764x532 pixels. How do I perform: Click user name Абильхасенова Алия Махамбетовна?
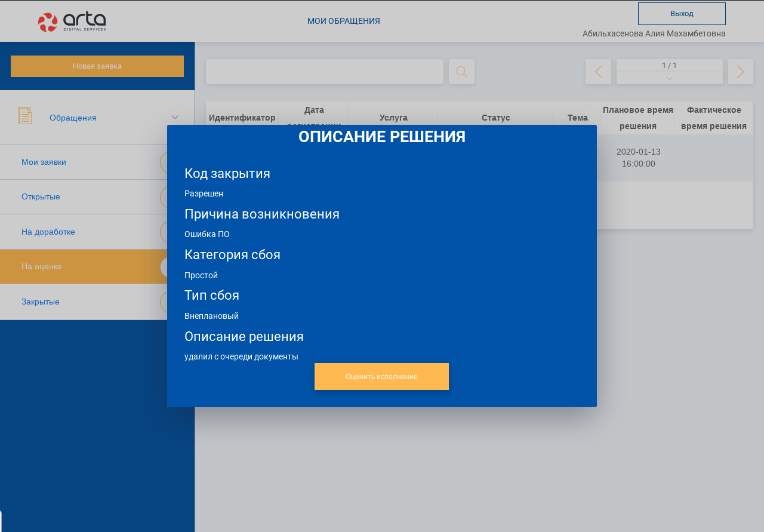[x=654, y=33]
